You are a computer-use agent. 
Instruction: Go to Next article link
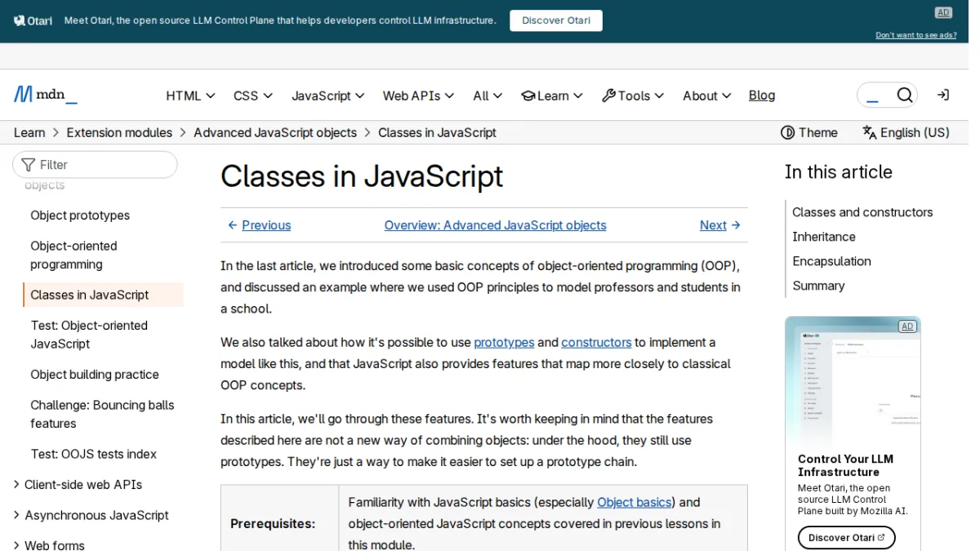[720, 225]
